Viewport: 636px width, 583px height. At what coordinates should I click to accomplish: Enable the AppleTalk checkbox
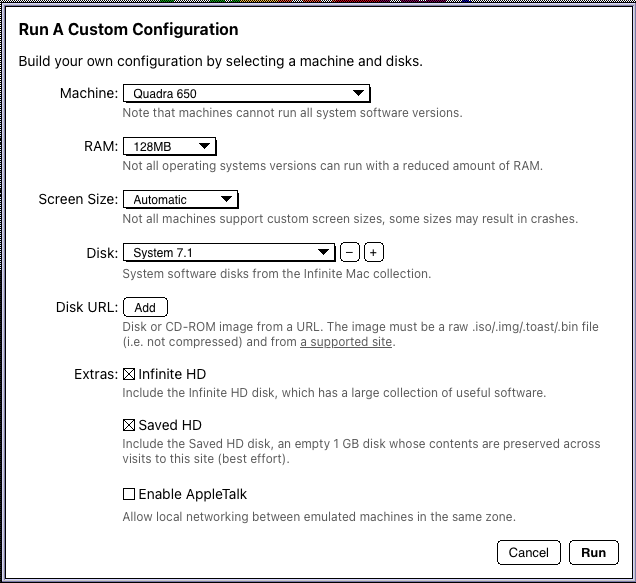[x=128, y=494]
